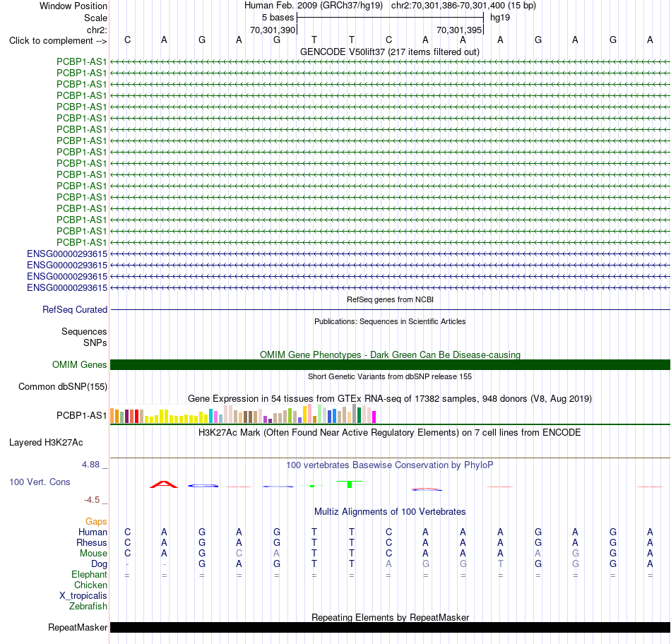Open the GENCODE V50lift37 track title

(390, 52)
